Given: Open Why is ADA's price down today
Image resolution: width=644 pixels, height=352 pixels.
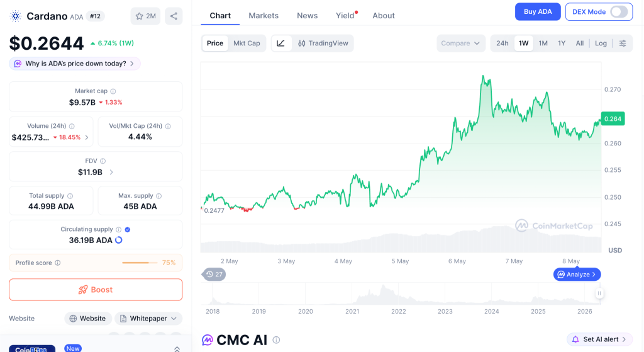Looking at the screenshot, I should click(75, 64).
